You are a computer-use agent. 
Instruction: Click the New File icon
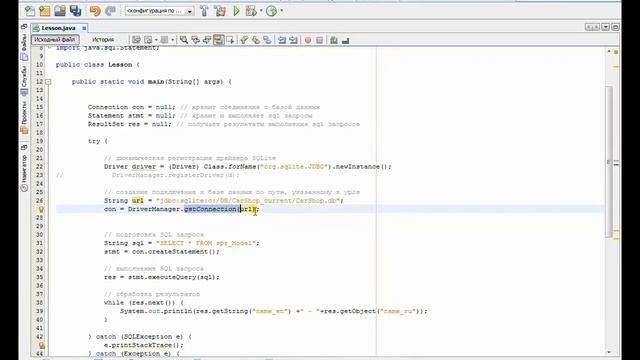coord(30,11)
